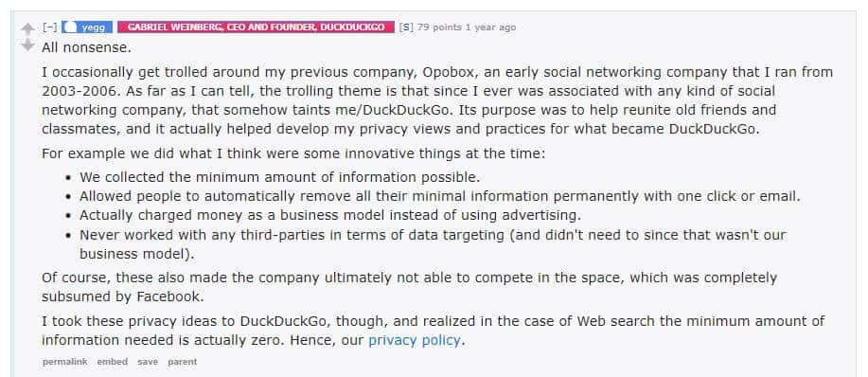Viewport: 868px width, 377px height.
Task: Open the yegg user profile
Action: click(94, 27)
